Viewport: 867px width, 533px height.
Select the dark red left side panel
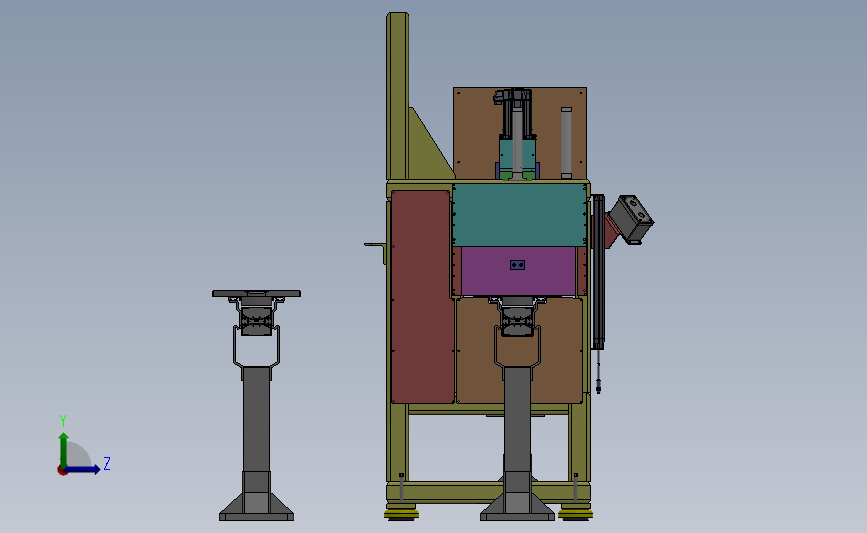tap(422, 297)
